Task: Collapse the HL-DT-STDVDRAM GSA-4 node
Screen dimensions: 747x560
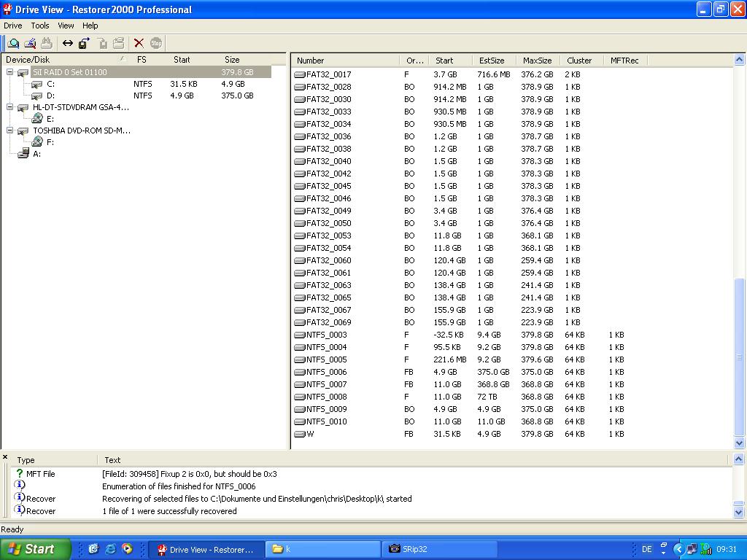Action: pos(9,107)
